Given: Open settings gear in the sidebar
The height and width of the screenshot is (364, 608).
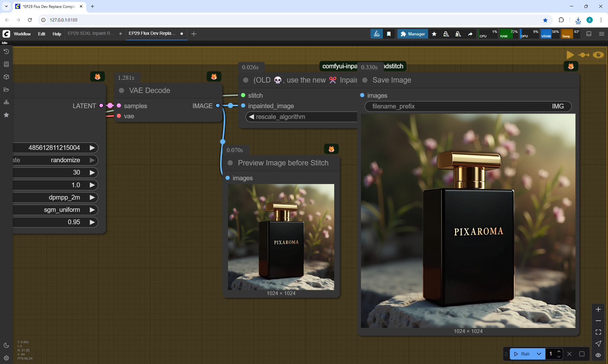Looking at the screenshot, I should click(x=6, y=358).
